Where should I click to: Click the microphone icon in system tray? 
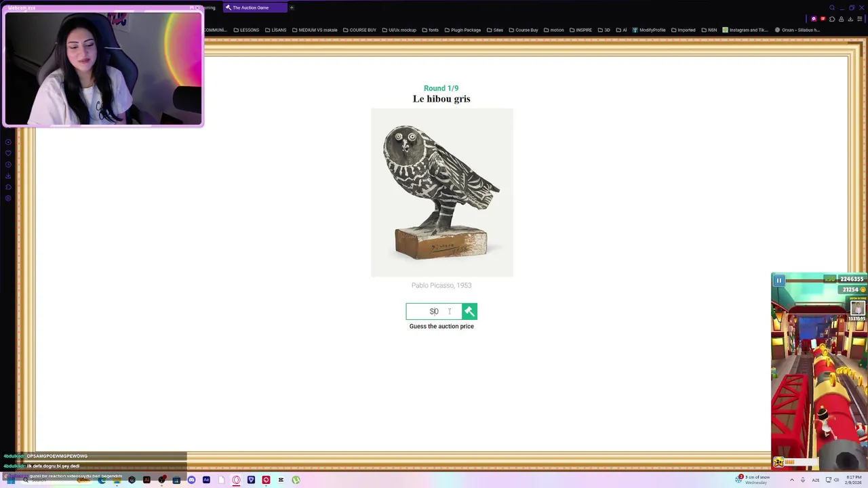(x=803, y=480)
